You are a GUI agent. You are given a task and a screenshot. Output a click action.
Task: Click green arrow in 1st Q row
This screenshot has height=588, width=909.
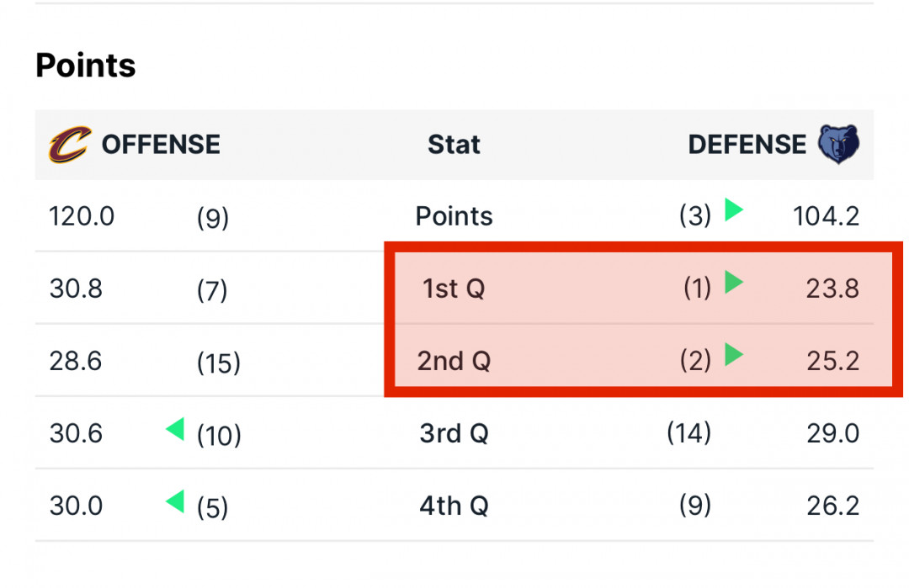734,282
